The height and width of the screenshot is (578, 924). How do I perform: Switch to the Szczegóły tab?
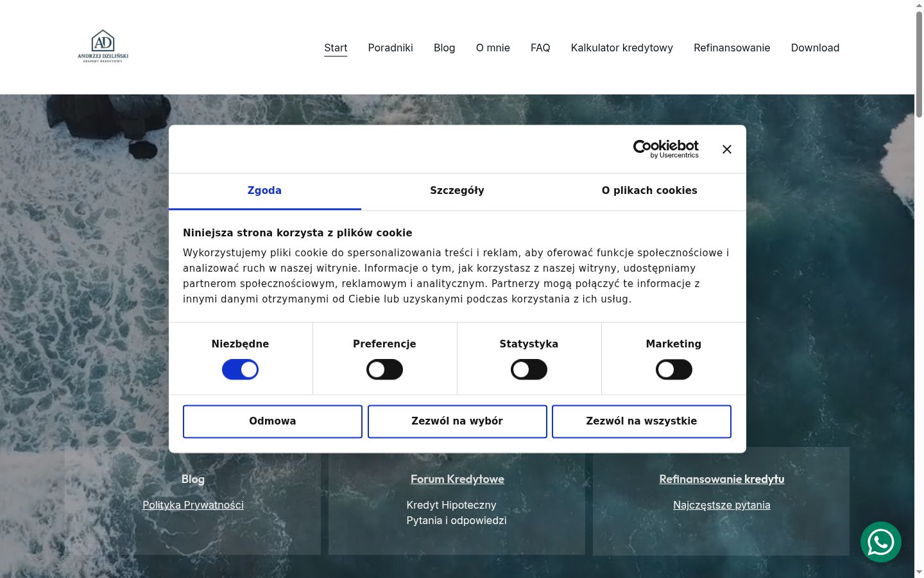pos(457,191)
